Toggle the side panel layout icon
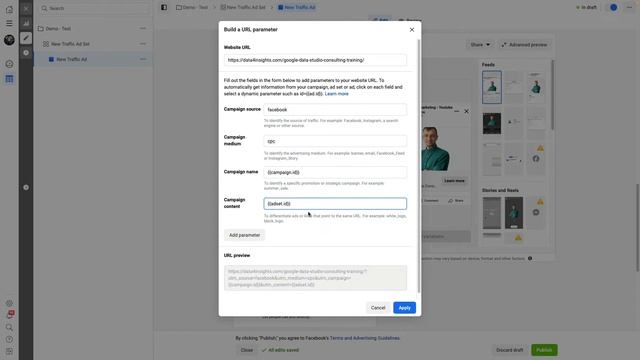Viewport: 640px width, 360px height. click(164, 7)
